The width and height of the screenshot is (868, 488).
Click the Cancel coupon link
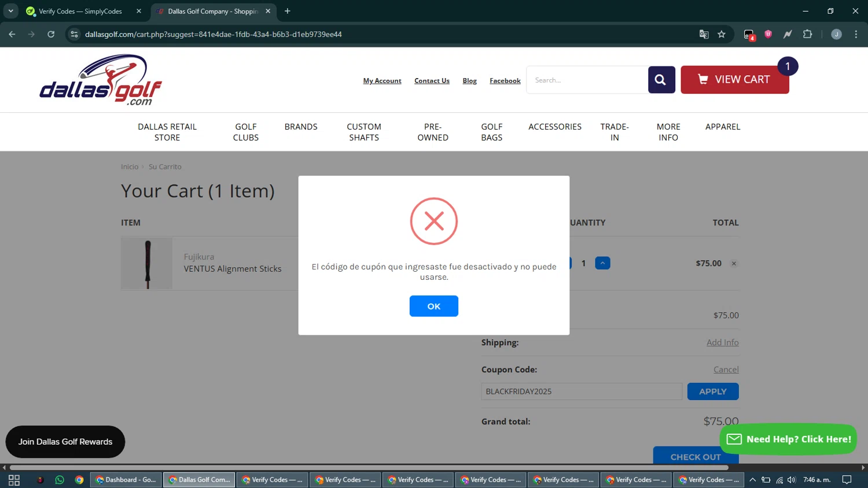pos(726,369)
